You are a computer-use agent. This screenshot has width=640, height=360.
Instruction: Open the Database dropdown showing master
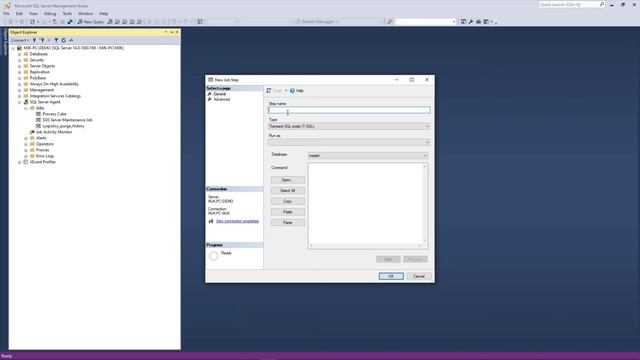tap(368, 156)
